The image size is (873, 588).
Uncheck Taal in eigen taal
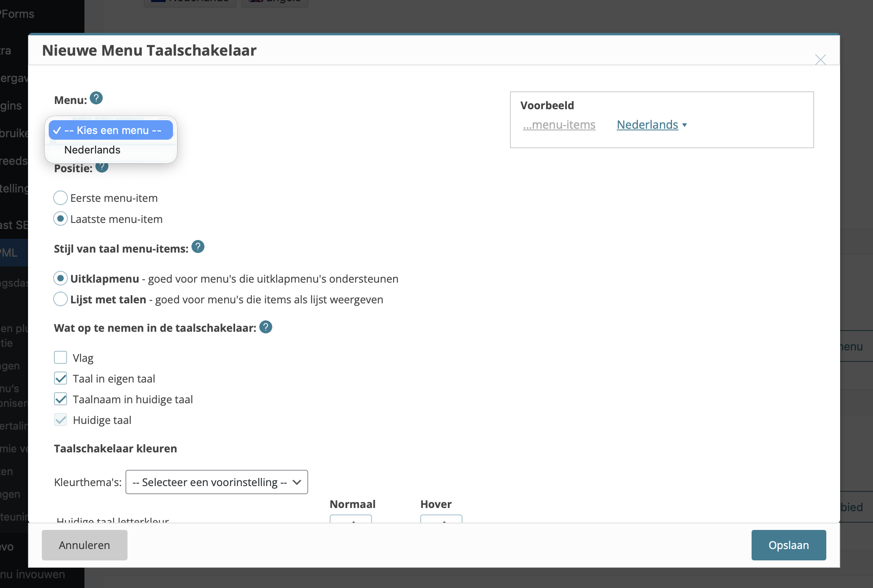point(61,378)
